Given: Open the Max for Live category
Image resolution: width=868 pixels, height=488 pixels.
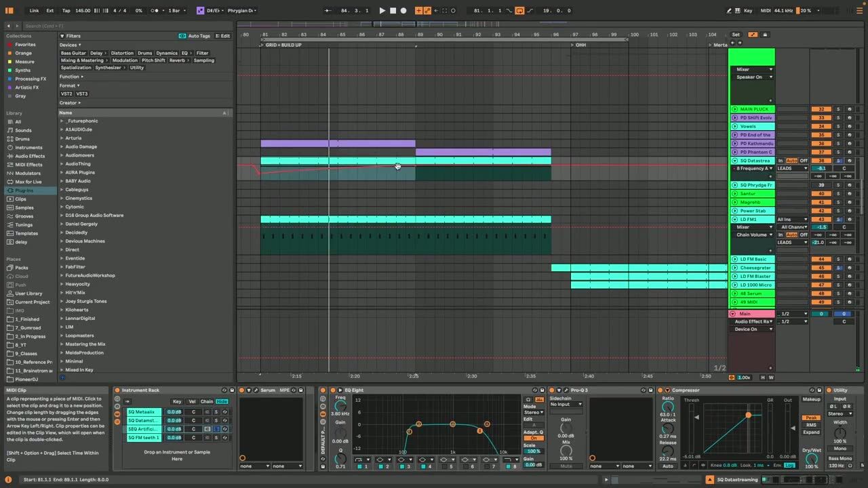Looking at the screenshot, I should [28, 182].
